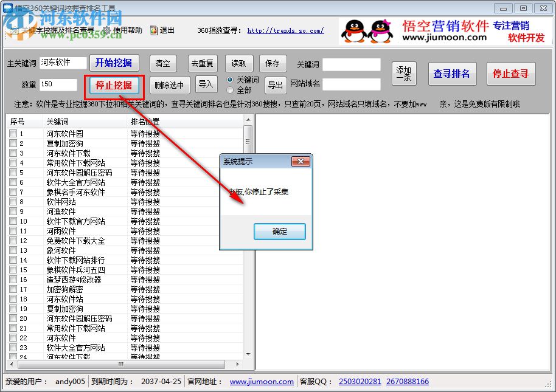Image resolution: width=556 pixels, height=392 pixels.
Task: Select keyword 象棋软件兵河五四 in row 15
Action: 75,270
